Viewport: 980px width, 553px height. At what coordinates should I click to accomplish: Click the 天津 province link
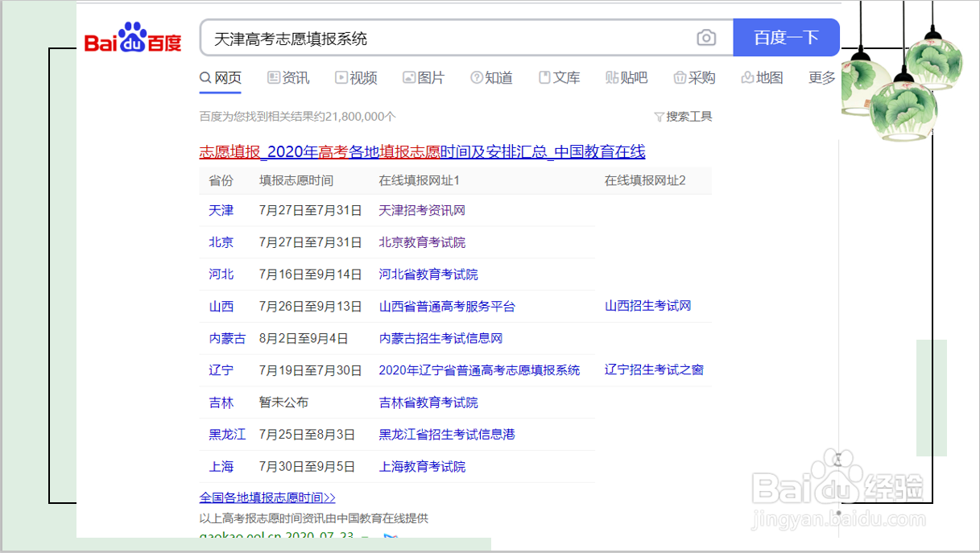pyautogui.click(x=221, y=210)
